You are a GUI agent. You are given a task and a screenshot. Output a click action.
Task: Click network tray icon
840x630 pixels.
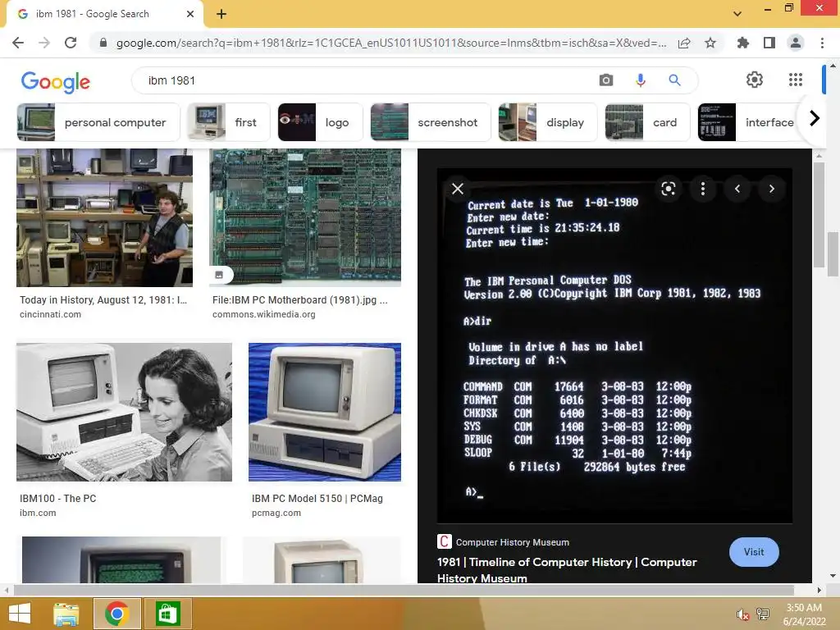763,614
